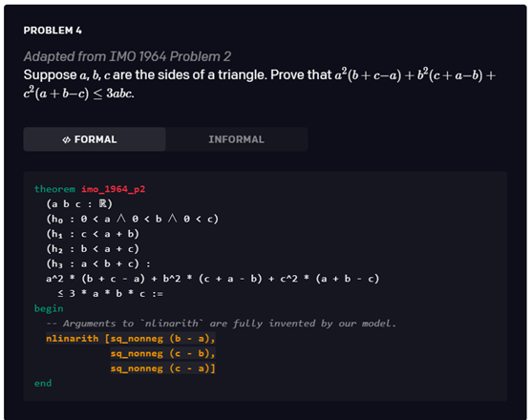Click the Adapted from IMO 1964 Problem 2 text
This screenshot has height=420, width=532.
pos(127,56)
